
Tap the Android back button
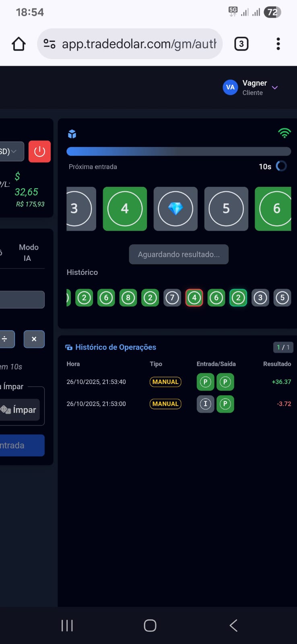point(233,625)
